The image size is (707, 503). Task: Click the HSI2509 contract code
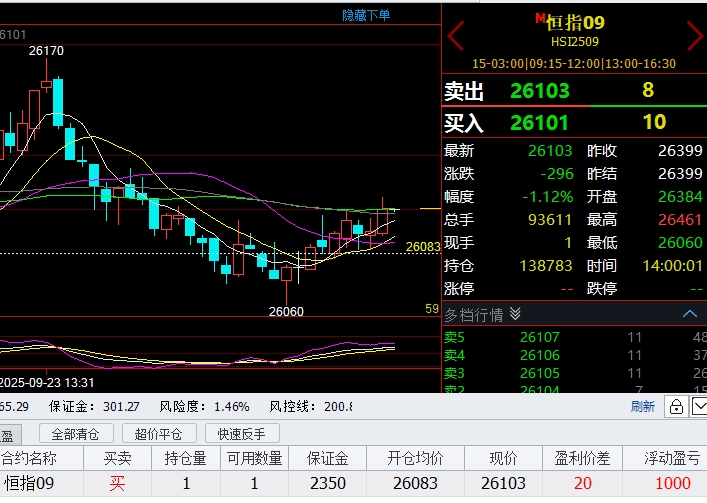575,42
